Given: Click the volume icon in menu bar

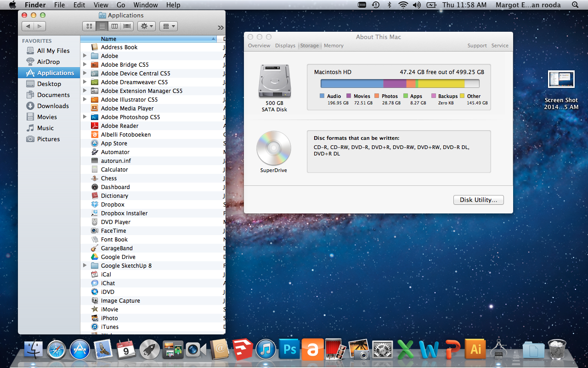Looking at the screenshot, I should [x=417, y=5].
